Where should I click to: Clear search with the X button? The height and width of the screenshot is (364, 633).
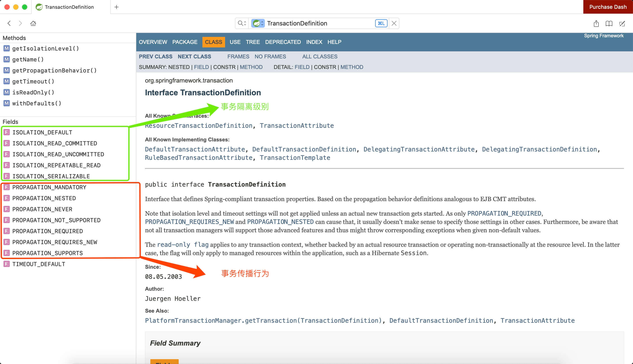click(394, 23)
